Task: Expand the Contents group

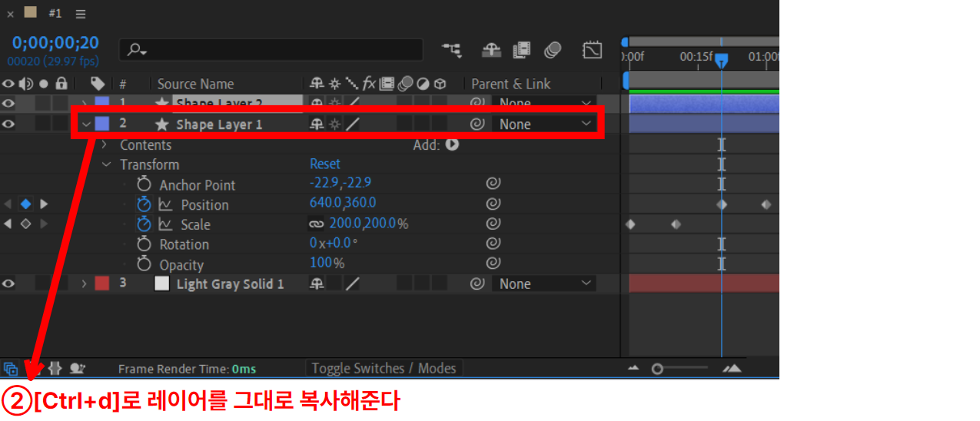Action: click(105, 144)
